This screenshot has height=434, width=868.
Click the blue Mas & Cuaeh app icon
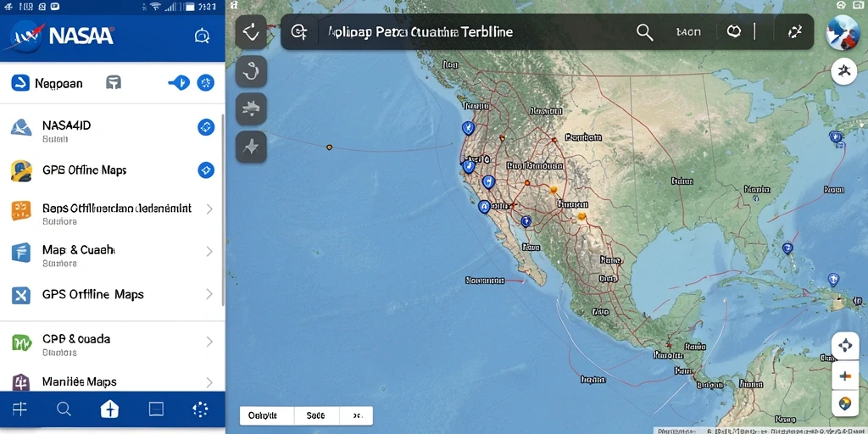tap(21, 252)
